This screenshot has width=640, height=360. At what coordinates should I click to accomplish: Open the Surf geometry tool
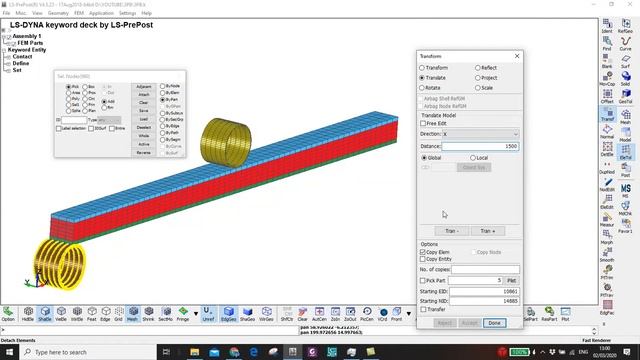click(x=625, y=61)
